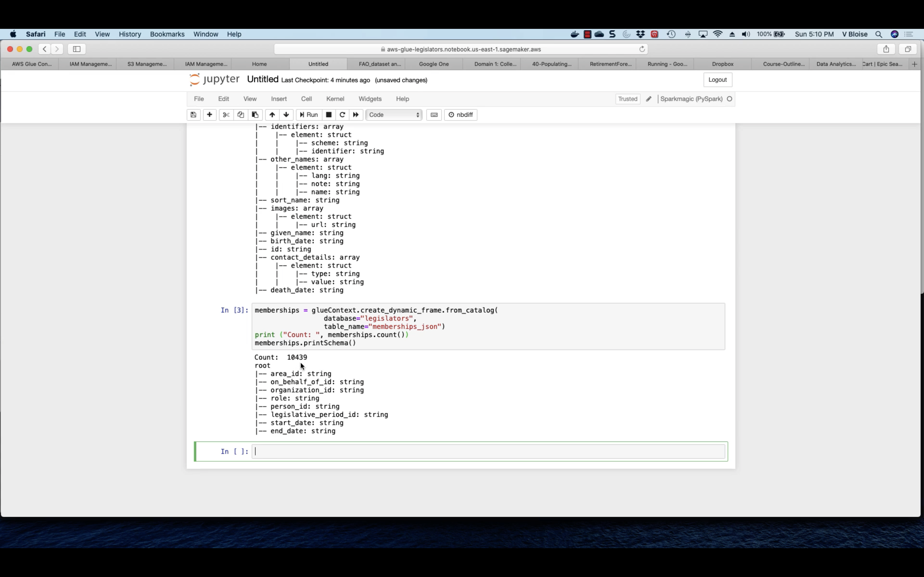Interrupt the kernel with the stop icon
The height and width of the screenshot is (577, 924).
pos(328,115)
